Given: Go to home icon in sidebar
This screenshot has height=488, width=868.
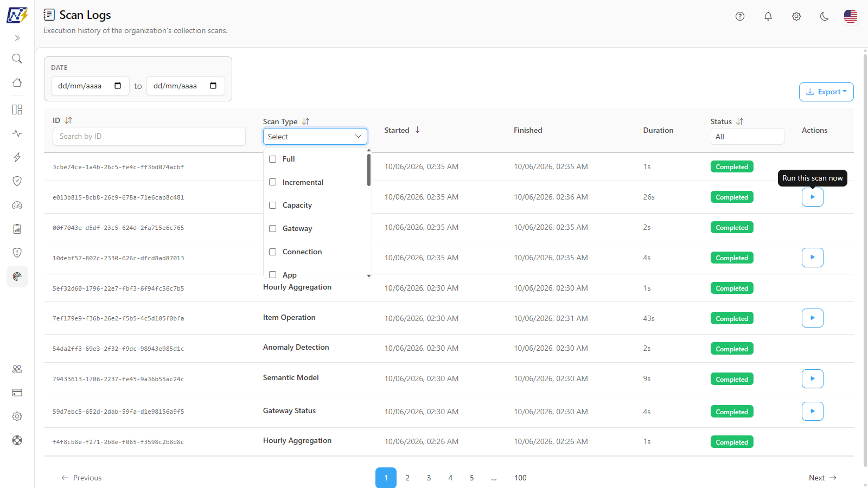Looking at the screenshot, I should click(17, 82).
